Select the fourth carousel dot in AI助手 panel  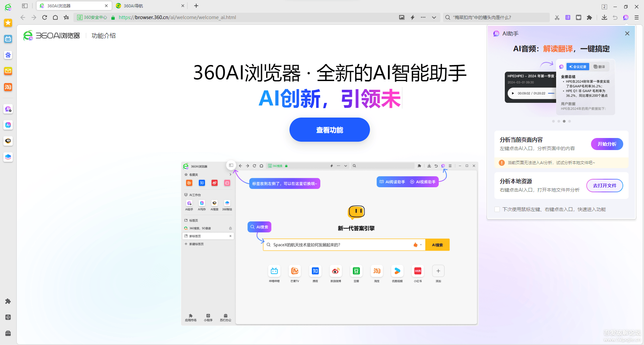click(x=570, y=121)
